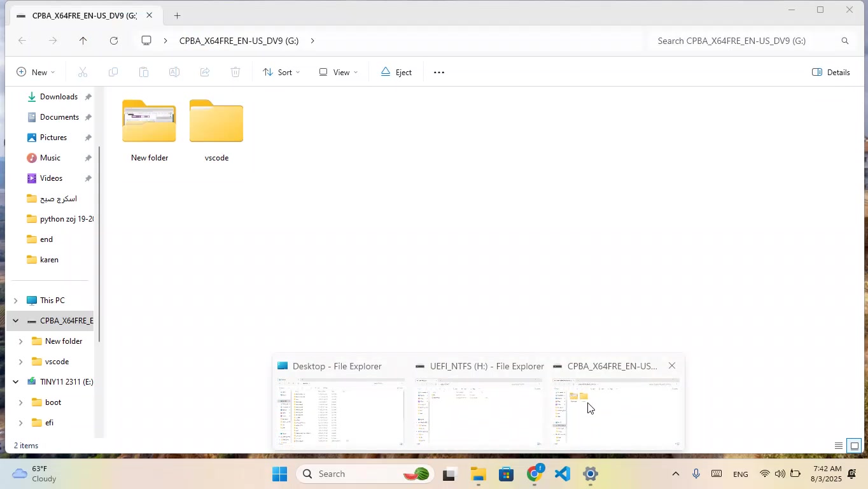Click the monitor icon in address bar
The height and width of the screenshot is (489, 868).
pos(146,41)
